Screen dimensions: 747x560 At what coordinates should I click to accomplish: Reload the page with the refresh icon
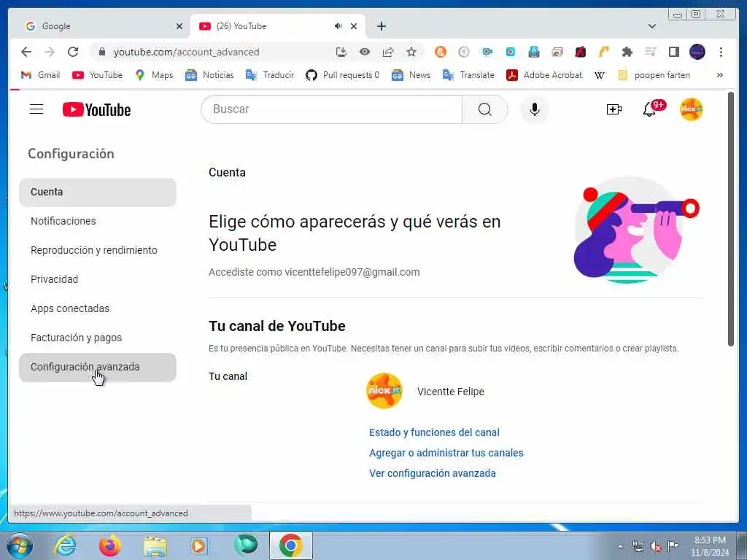tap(72, 52)
